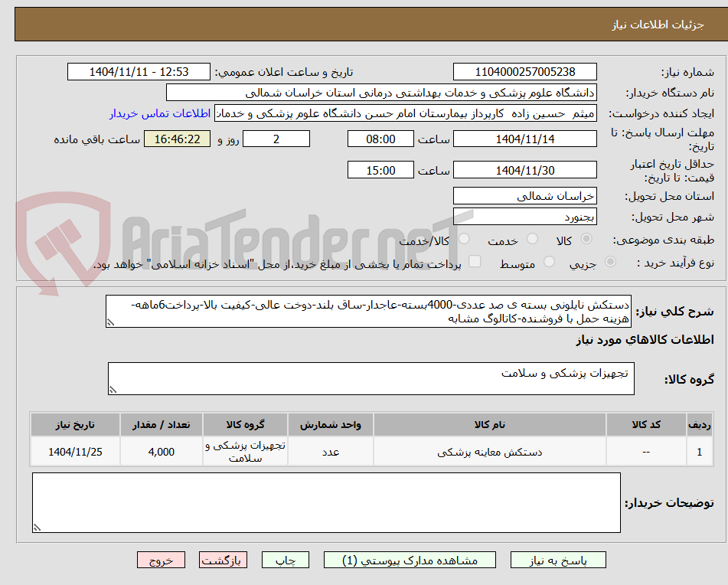Open اطلاعات تماس خریدار link
The image size is (728, 585).
(160, 114)
